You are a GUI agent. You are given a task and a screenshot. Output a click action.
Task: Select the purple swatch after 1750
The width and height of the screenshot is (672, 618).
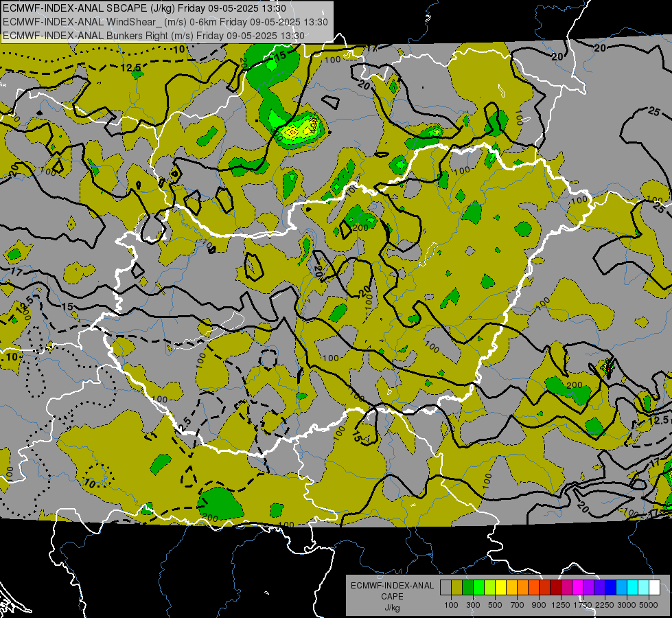pyautogui.click(x=588, y=588)
